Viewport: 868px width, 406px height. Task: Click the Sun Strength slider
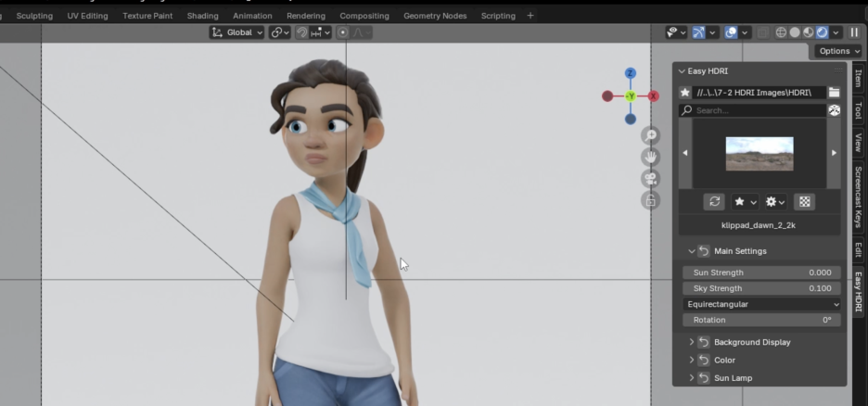[761, 273]
